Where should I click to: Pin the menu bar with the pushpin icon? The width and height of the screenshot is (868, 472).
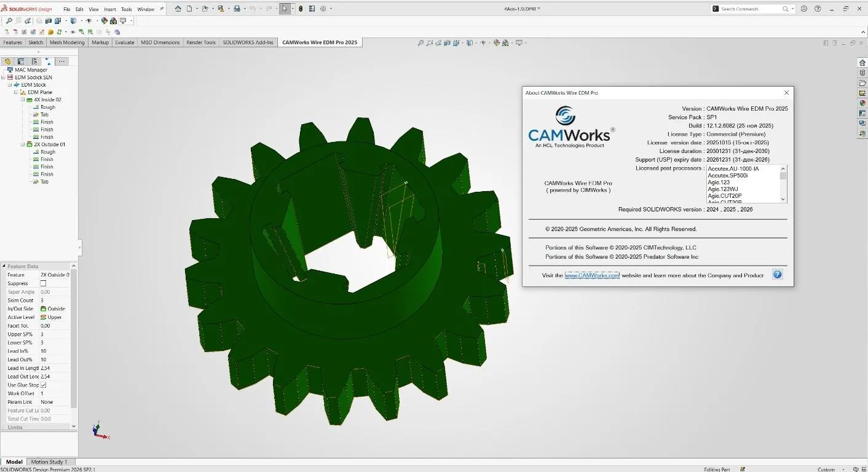[162, 9]
